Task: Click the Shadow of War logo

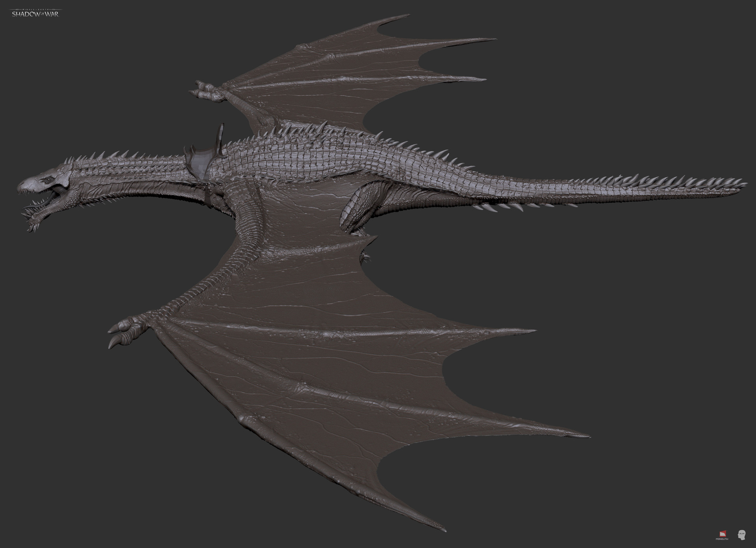Action: point(36,13)
